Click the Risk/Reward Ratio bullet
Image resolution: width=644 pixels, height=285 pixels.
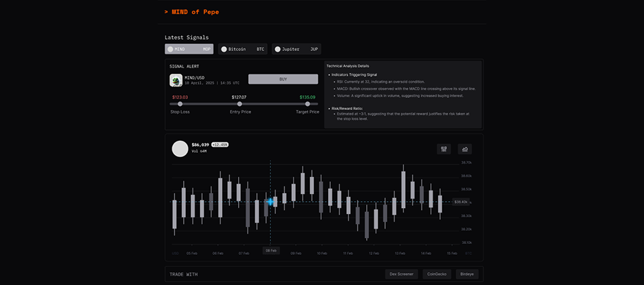click(x=347, y=109)
